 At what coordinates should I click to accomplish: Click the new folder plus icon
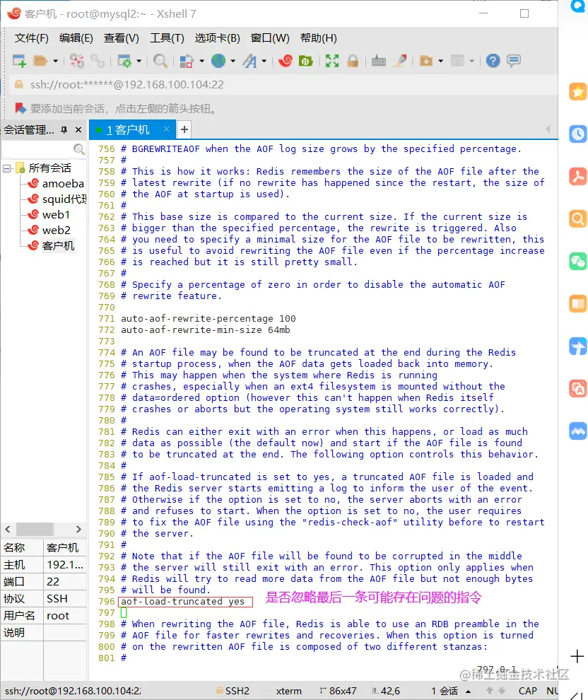pyautogui.click(x=426, y=61)
